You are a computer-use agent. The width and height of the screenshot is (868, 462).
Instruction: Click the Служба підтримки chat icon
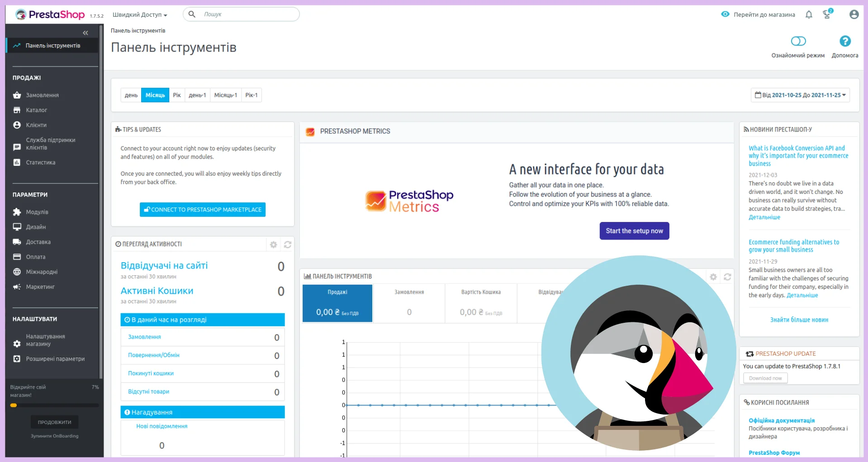[17, 147]
